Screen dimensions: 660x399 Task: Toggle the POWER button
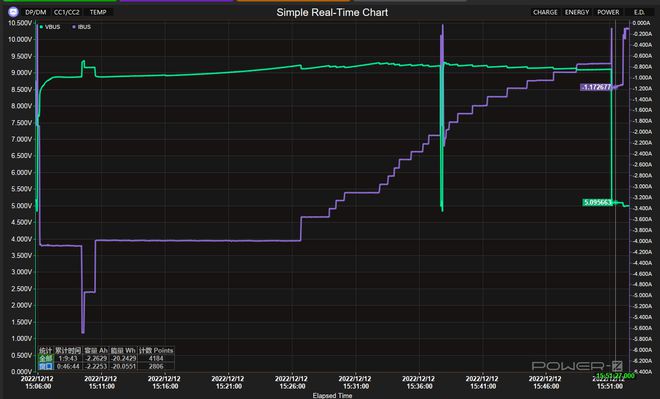[608, 12]
